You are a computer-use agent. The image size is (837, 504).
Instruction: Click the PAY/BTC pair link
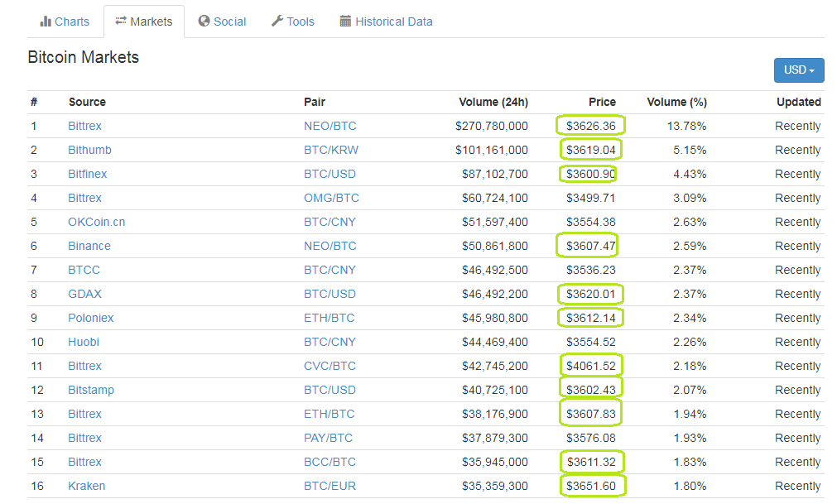pyautogui.click(x=328, y=438)
